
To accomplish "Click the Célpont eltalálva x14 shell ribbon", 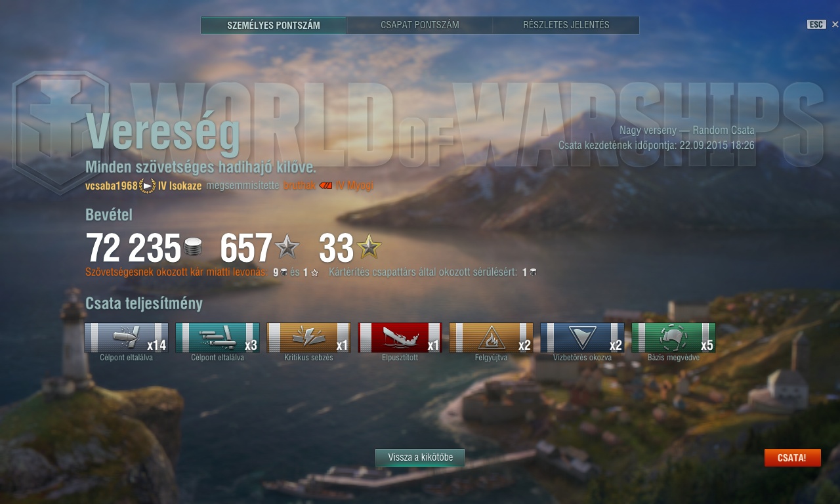I will 126,337.
